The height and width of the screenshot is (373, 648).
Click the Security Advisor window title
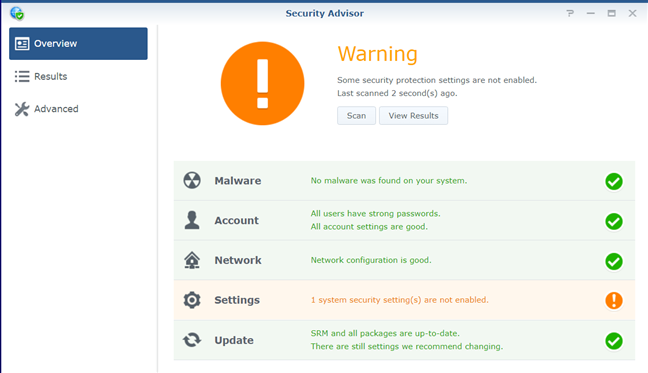tap(324, 13)
